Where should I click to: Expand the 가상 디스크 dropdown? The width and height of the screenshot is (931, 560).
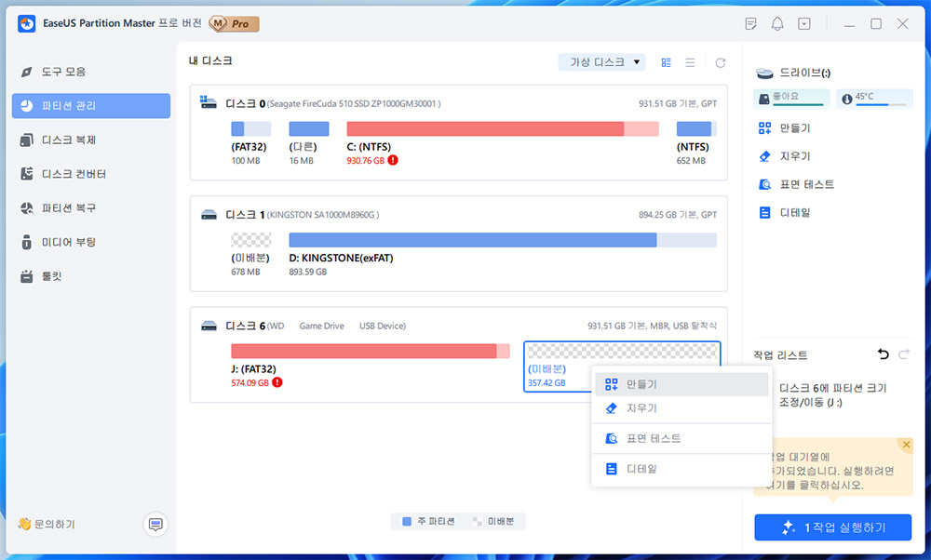601,62
